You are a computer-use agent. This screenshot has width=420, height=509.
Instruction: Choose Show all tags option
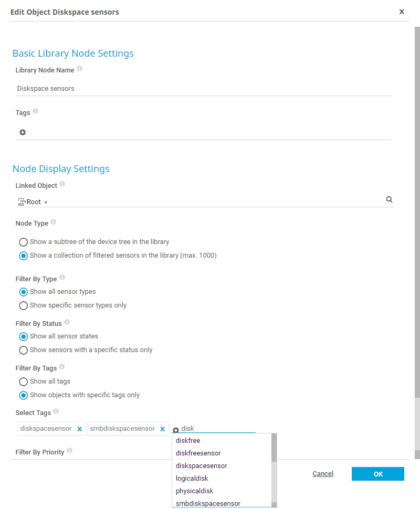pos(23,382)
